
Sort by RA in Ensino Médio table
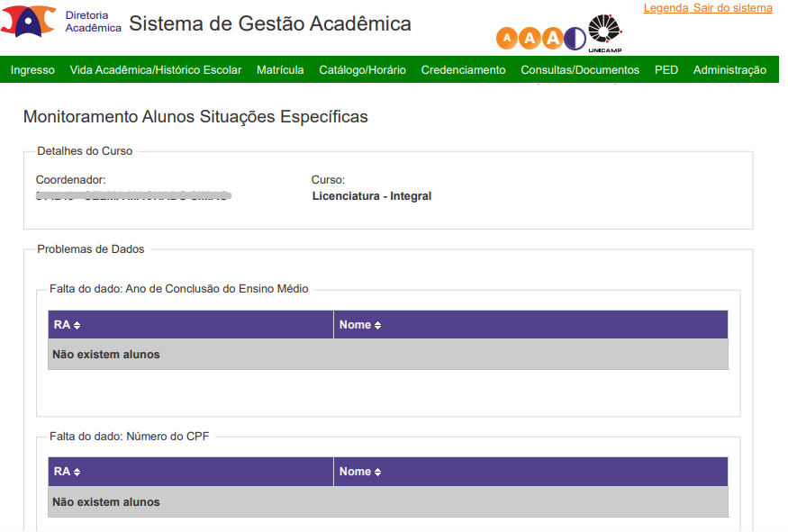[x=68, y=325]
